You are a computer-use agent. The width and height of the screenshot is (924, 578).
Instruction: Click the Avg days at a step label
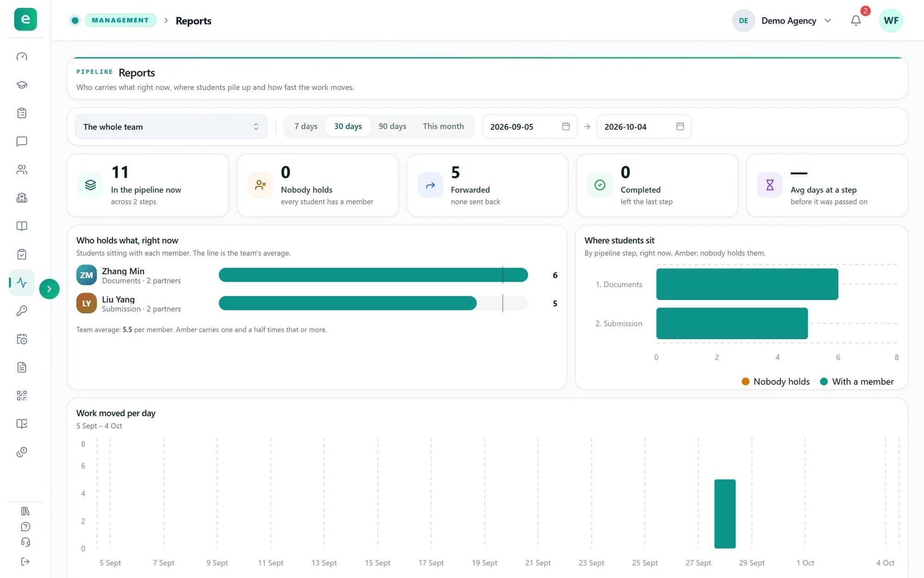click(823, 190)
